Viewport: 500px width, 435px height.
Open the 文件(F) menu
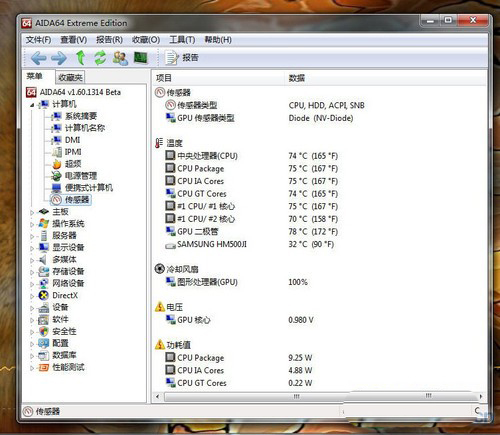click(x=38, y=40)
